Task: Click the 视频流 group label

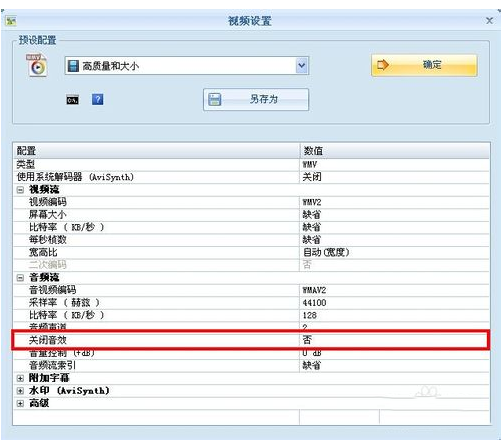Action: [44, 190]
